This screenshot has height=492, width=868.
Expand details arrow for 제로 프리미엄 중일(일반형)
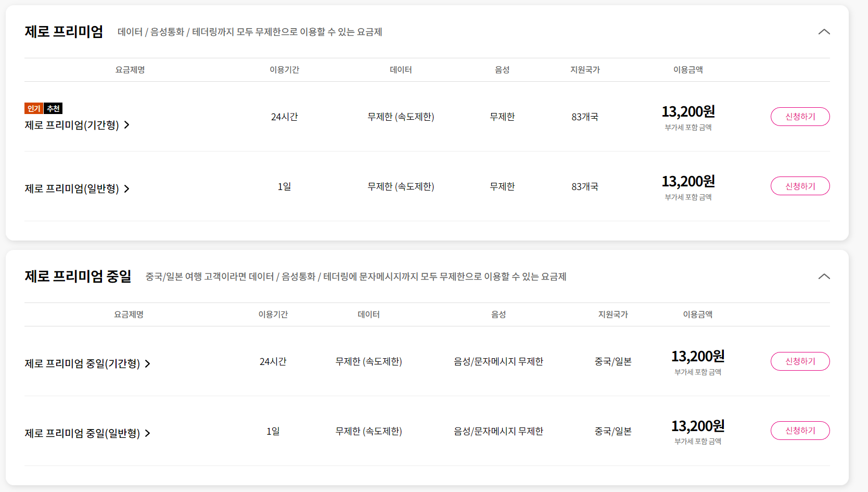[x=149, y=433]
